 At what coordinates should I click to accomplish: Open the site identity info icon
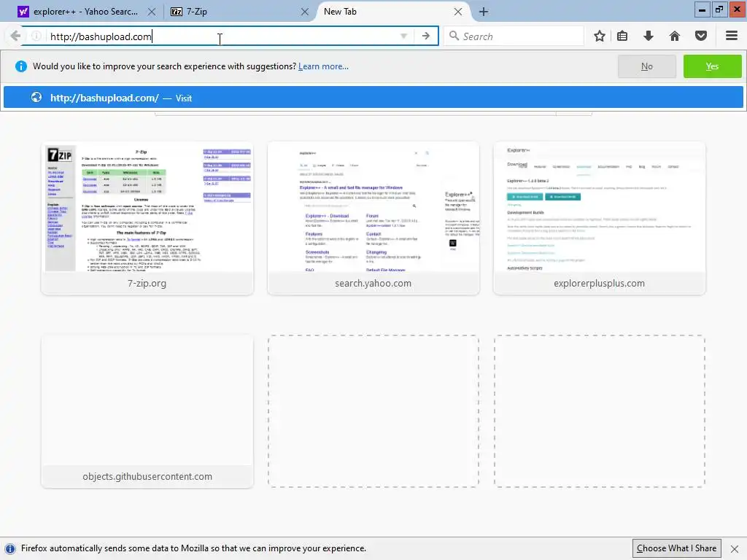[x=36, y=36]
